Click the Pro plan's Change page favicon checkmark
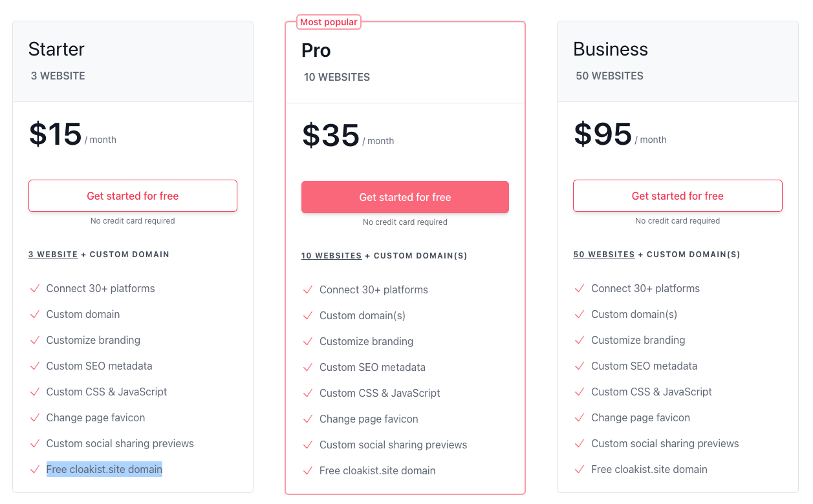The height and width of the screenshot is (504, 813). pyautogui.click(x=308, y=419)
